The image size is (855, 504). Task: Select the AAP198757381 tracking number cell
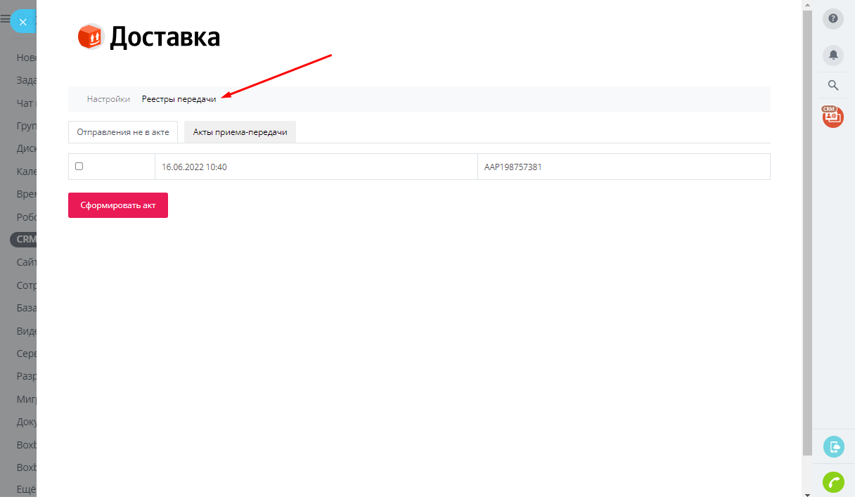pos(624,167)
